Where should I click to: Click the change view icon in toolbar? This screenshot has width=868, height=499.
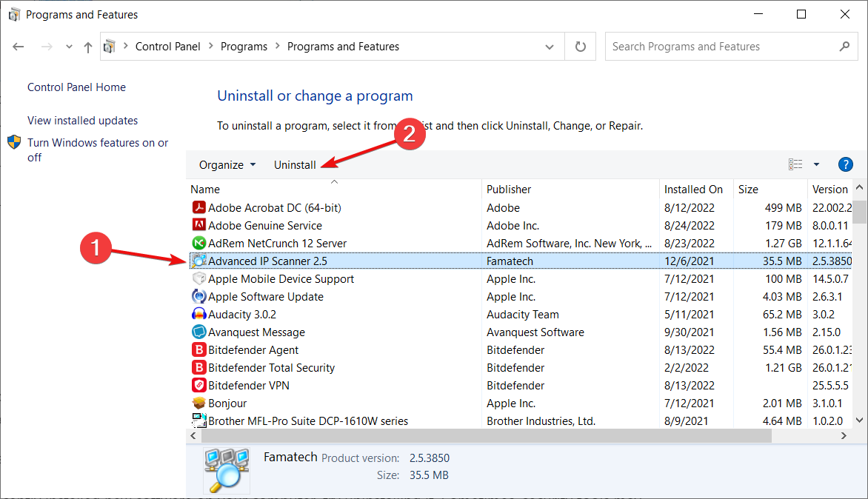(795, 164)
